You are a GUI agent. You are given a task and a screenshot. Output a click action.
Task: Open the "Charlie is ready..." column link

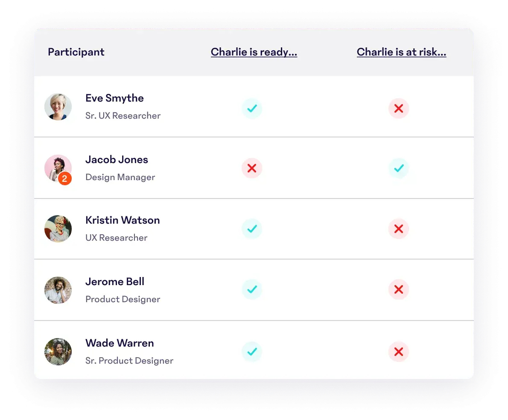(254, 52)
